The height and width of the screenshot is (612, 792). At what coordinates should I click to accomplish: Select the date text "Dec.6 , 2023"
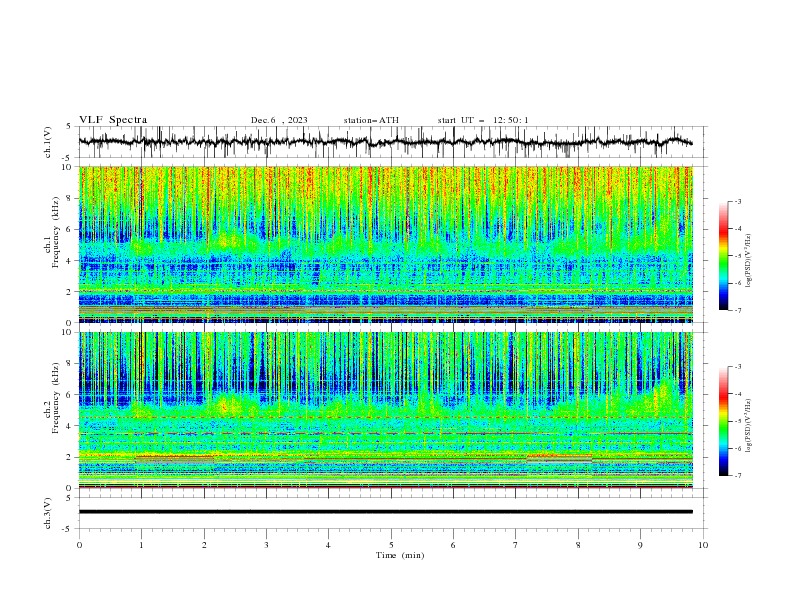pos(279,120)
